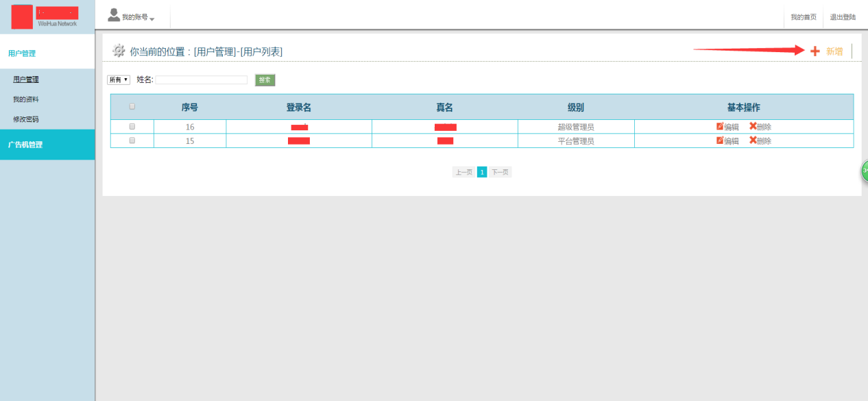Click edit pencil icon for row 16
868x401 pixels.
tap(720, 127)
